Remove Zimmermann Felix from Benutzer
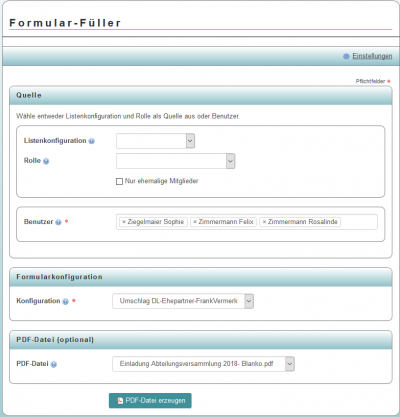This screenshot has height=417, width=400. (x=195, y=222)
